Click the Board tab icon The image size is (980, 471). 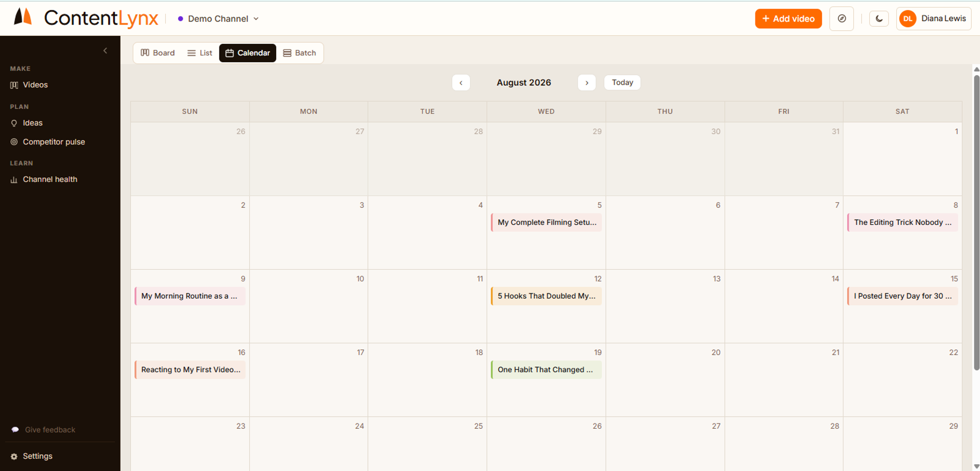click(145, 53)
